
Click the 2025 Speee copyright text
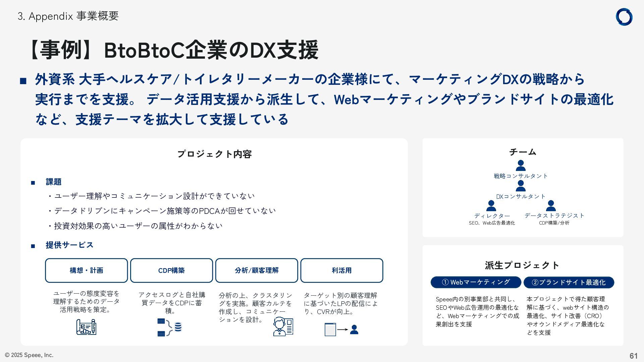pyautogui.click(x=29, y=355)
